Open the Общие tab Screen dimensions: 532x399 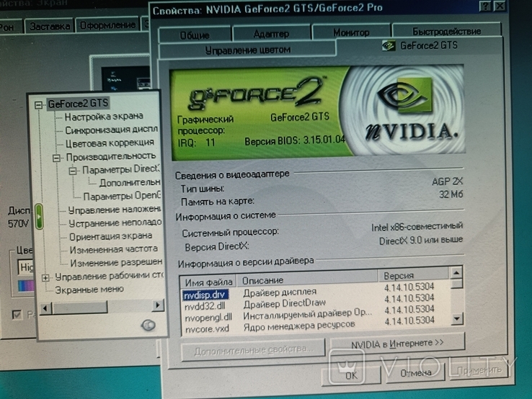click(195, 35)
